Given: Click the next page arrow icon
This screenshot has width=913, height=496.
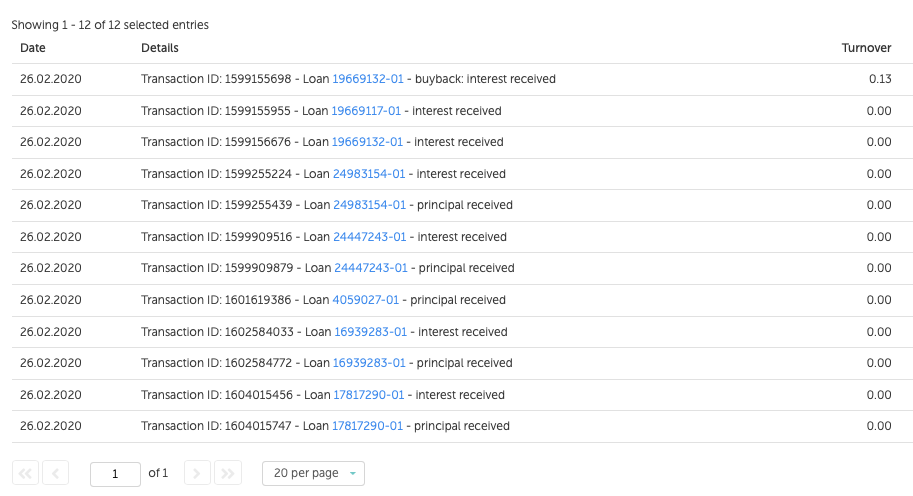Looking at the screenshot, I should 198,473.
